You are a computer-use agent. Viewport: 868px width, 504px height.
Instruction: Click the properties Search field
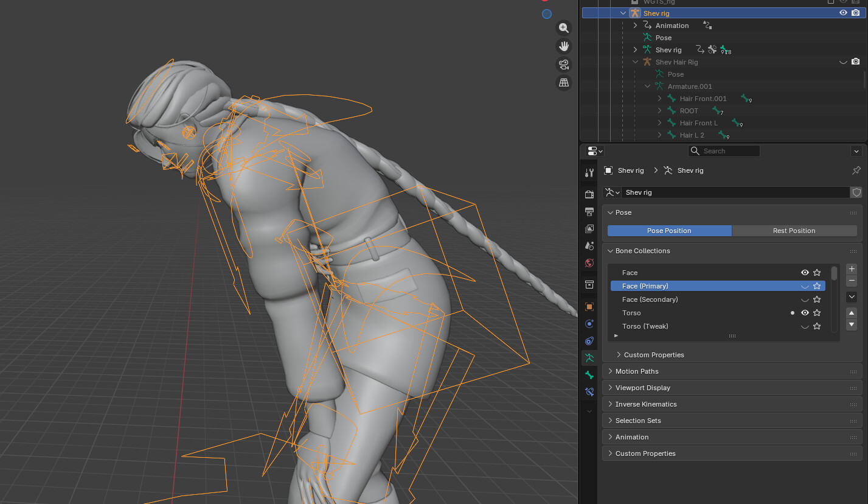click(x=724, y=151)
